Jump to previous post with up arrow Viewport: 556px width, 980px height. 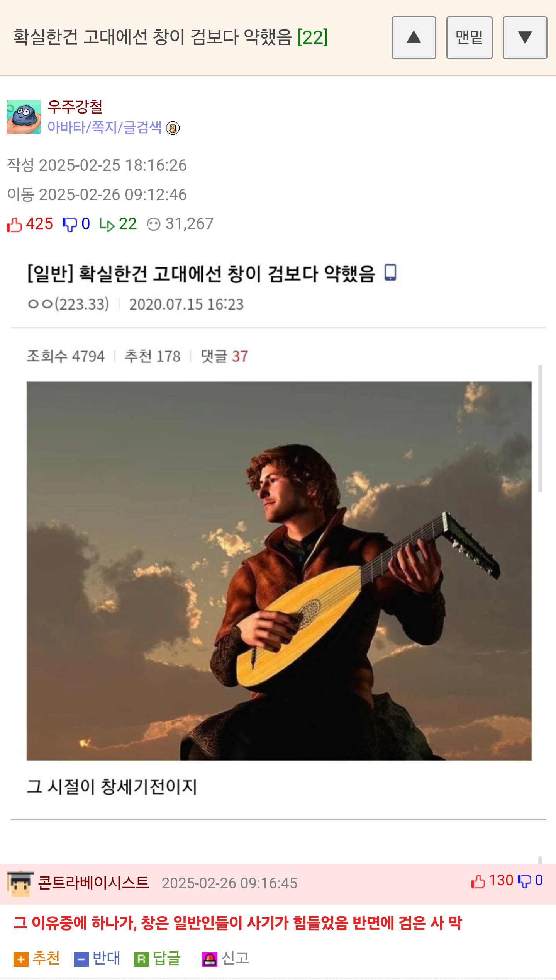pos(414,37)
